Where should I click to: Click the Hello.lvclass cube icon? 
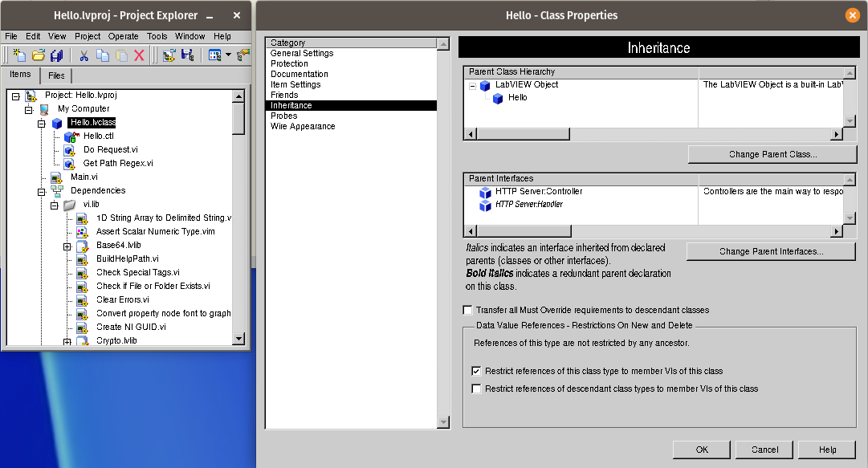(57, 123)
